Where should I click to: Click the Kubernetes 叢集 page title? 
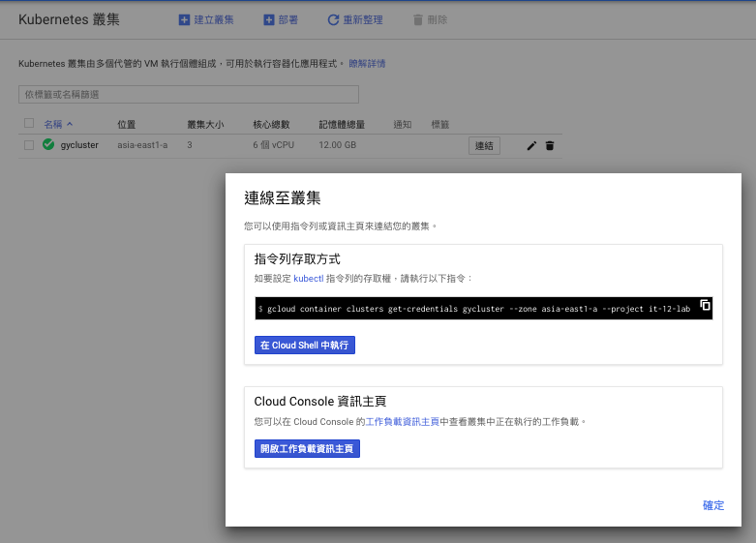coord(69,19)
